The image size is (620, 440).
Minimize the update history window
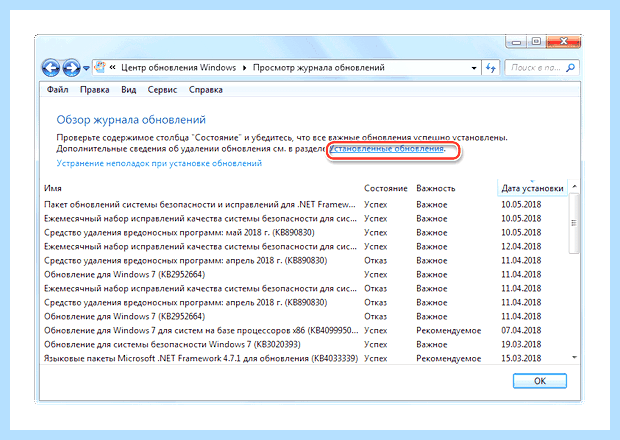(x=516, y=42)
